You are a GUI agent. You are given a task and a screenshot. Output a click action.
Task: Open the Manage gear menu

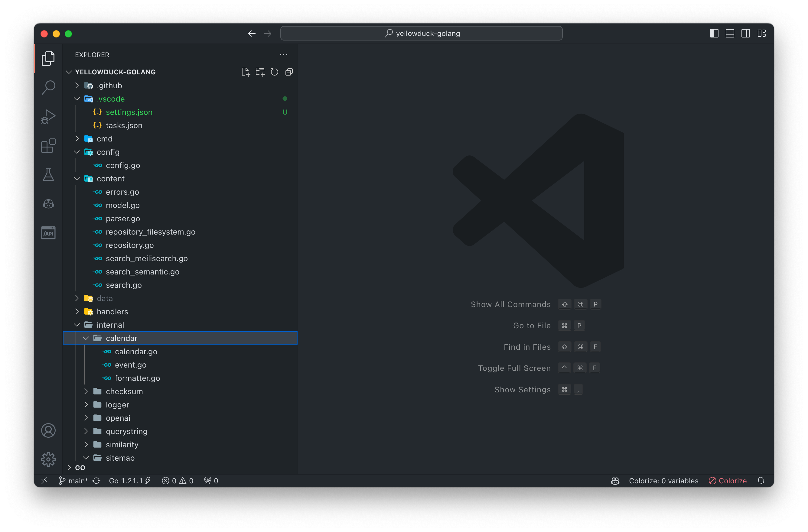point(48,459)
